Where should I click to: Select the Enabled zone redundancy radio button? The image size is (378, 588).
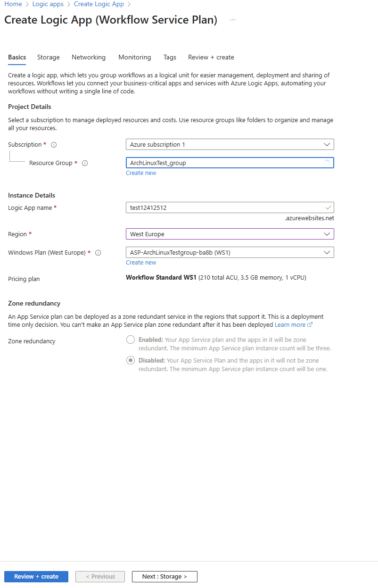(x=130, y=340)
